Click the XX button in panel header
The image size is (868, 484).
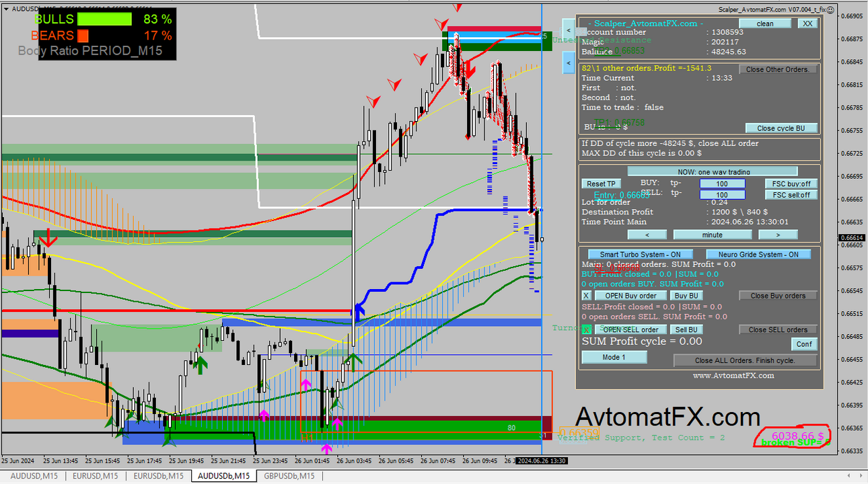[x=807, y=24]
